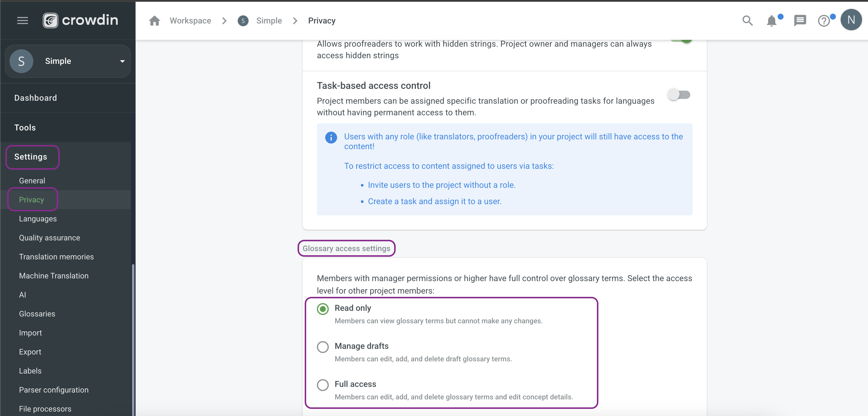Open the help question mark icon
This screenshot has width=868, height=416.
(x=824, y=21)
